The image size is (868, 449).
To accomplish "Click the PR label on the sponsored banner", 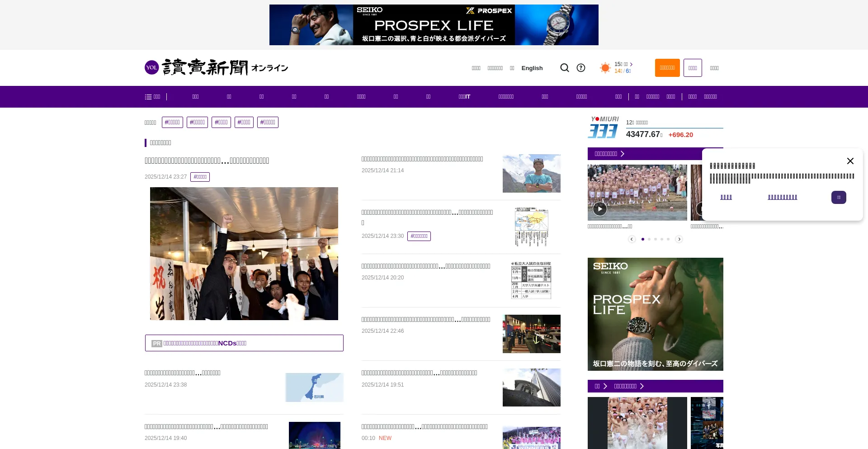I will pos(157,343).
